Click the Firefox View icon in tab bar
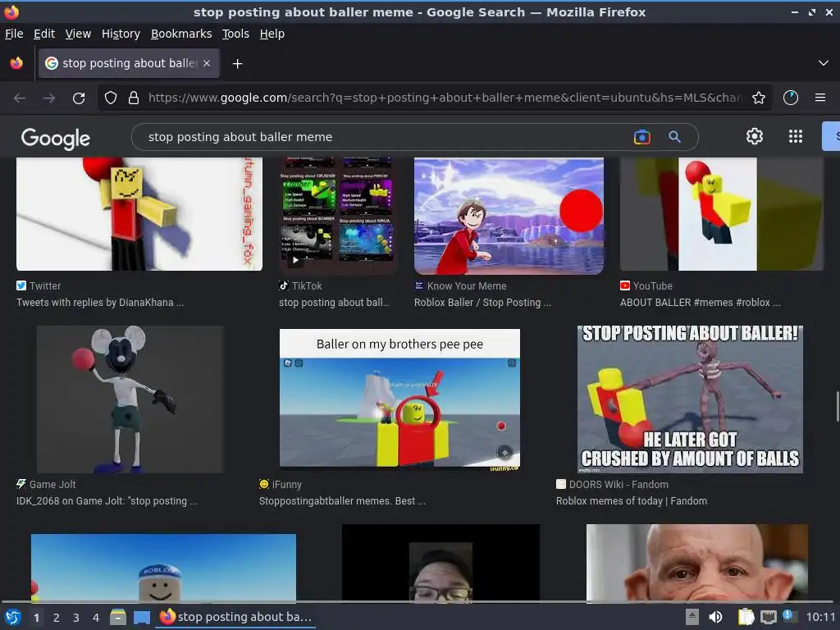Image resolution: width=840 pixels, height=630 pixels. (x=16, y=63)
